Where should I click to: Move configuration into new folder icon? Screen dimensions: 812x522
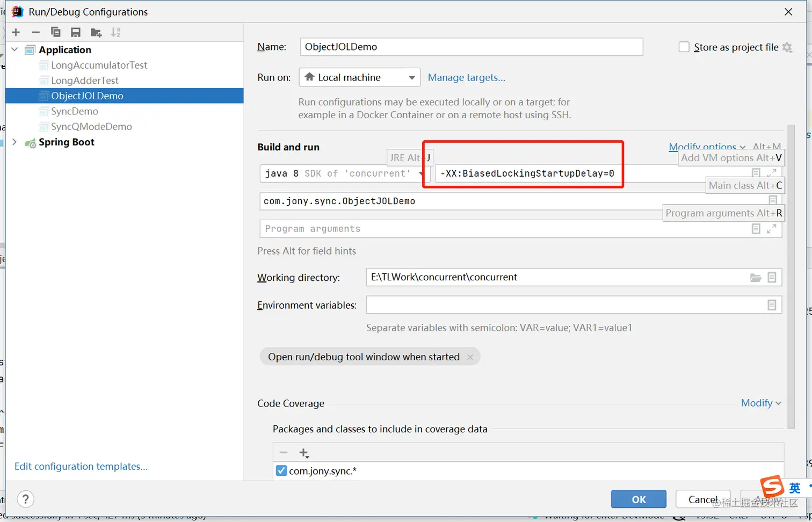pos(96,32)
